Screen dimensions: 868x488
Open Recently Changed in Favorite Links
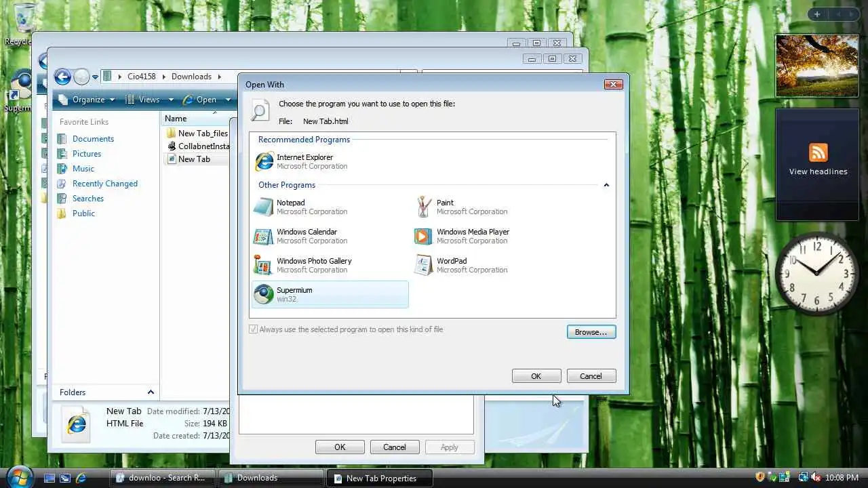tap(105, 184)
